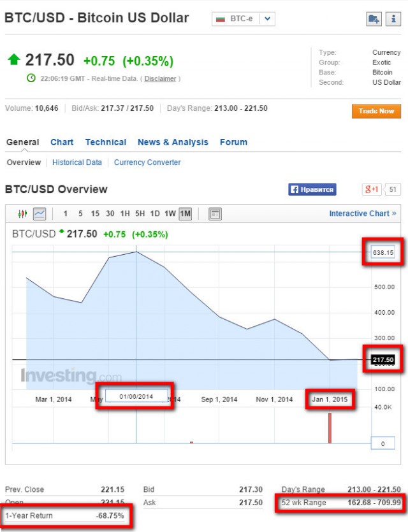Set chart interval to 5 minutes

[80, 213]
